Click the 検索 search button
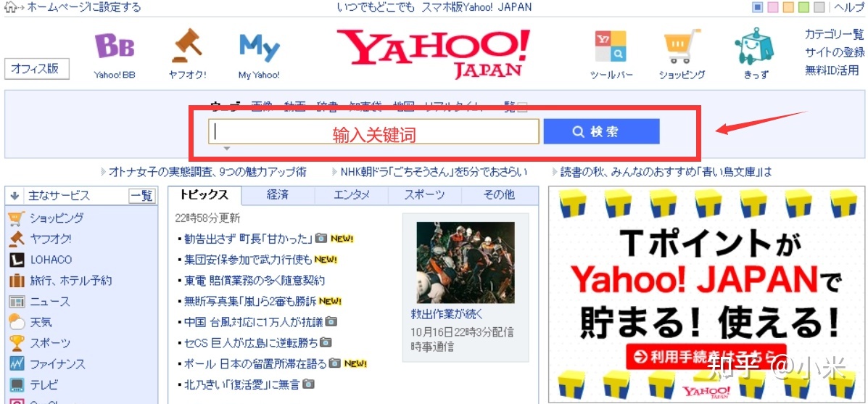 point(601,132)
